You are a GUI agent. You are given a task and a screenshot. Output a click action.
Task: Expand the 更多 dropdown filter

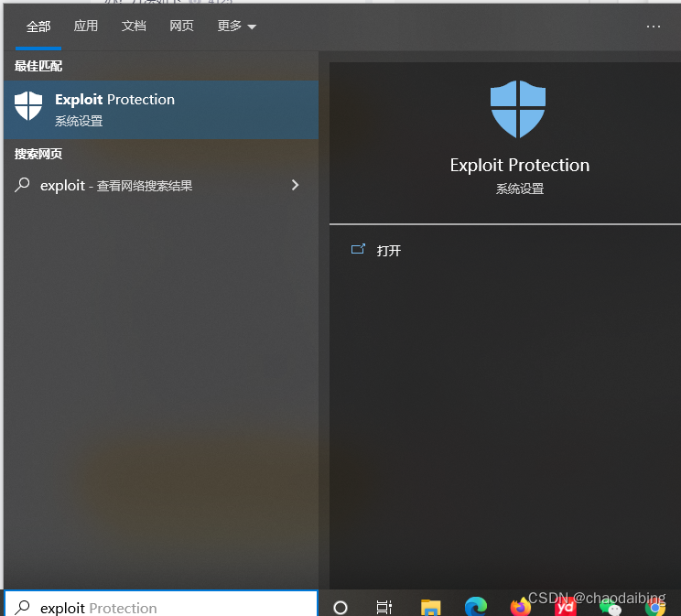pyautogui.click(x=236, y=26)
